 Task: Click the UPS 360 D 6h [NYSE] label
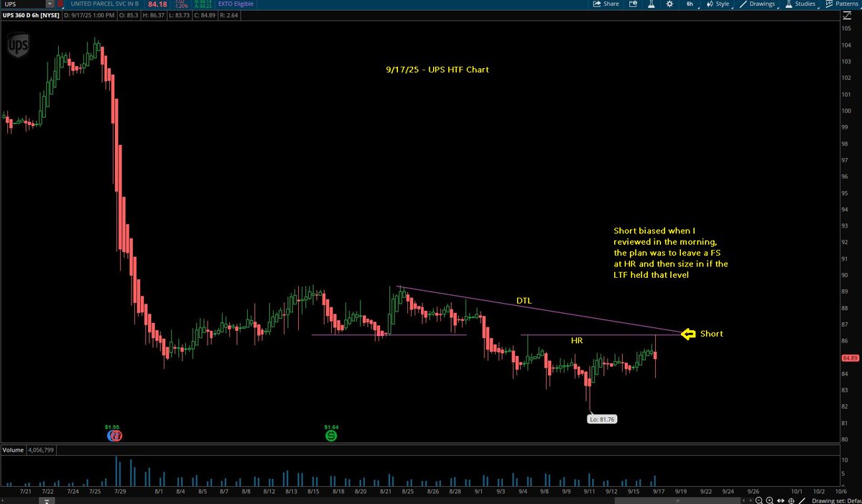[32, 14]
